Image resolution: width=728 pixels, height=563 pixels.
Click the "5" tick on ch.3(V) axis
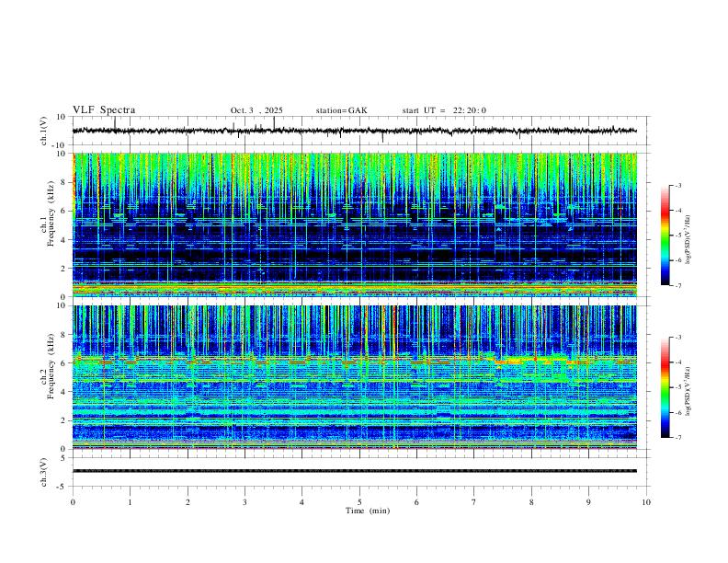coord(63,457)
